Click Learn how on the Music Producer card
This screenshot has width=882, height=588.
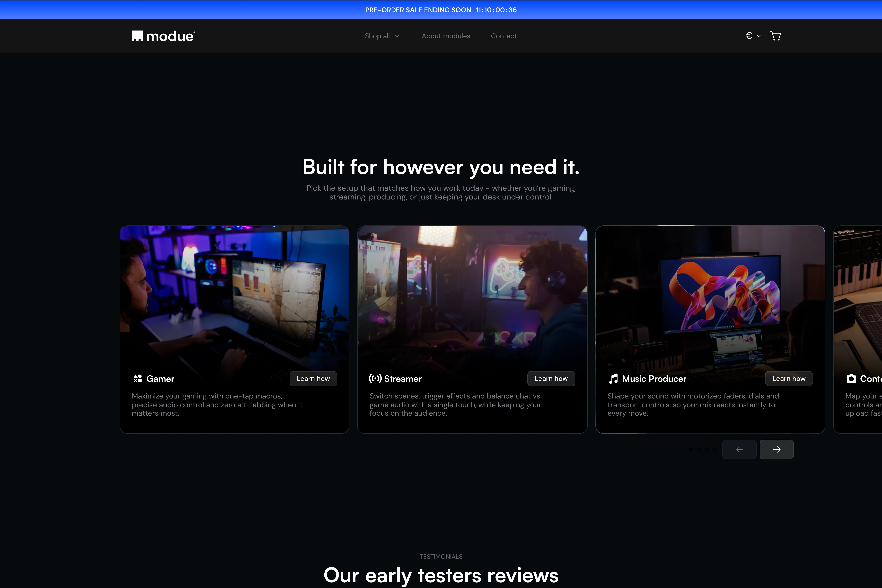(789, 379)
